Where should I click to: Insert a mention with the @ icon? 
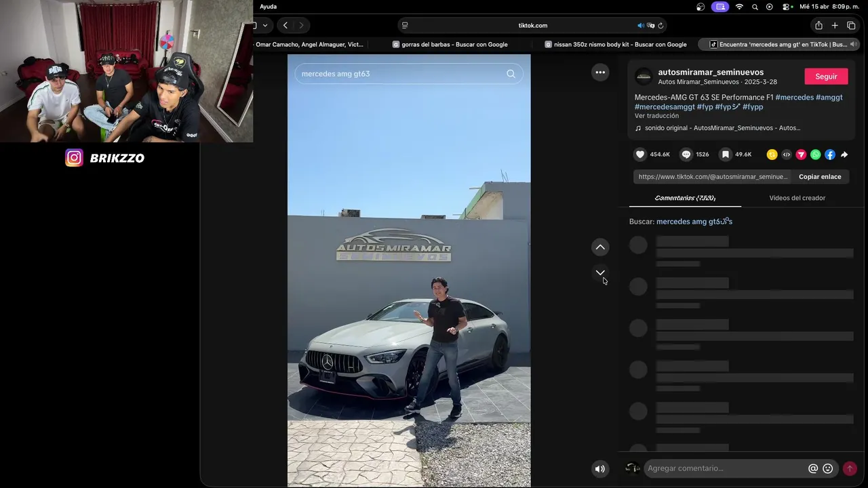tap(813, 468)
